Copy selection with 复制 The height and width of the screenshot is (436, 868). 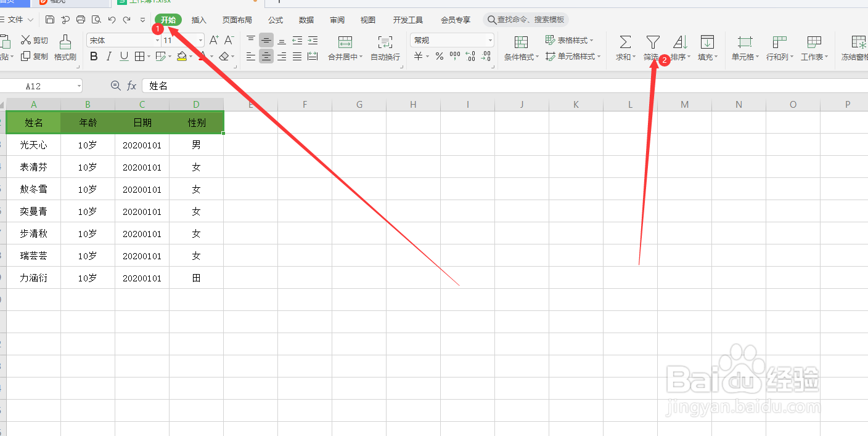tap(35, 56)
